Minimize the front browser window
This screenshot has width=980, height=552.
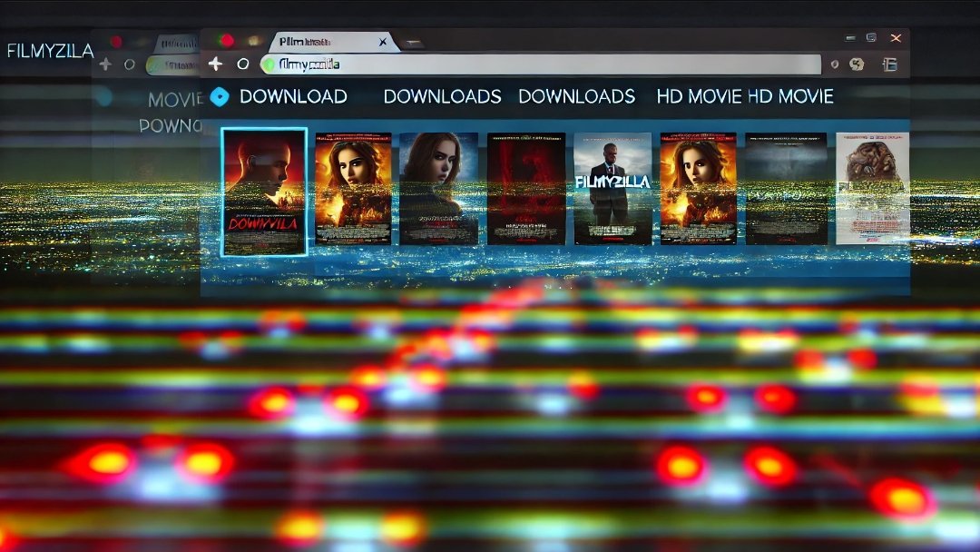pos(850,38)
